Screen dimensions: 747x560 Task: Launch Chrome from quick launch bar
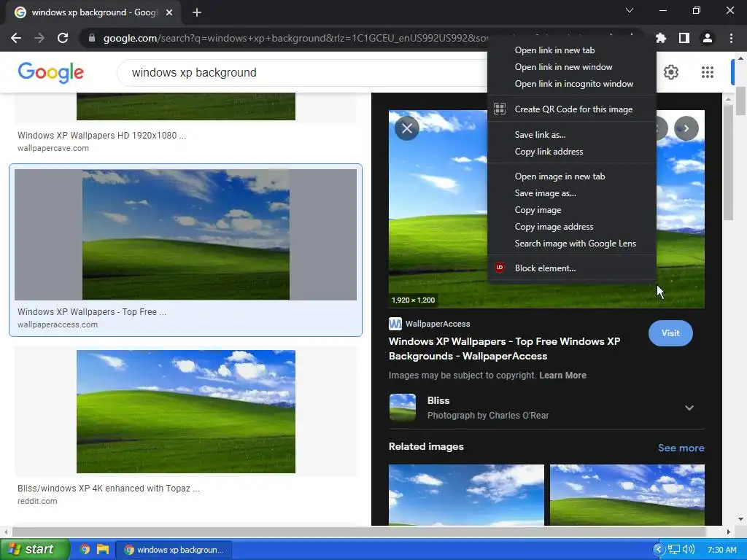tap(85, 550)
